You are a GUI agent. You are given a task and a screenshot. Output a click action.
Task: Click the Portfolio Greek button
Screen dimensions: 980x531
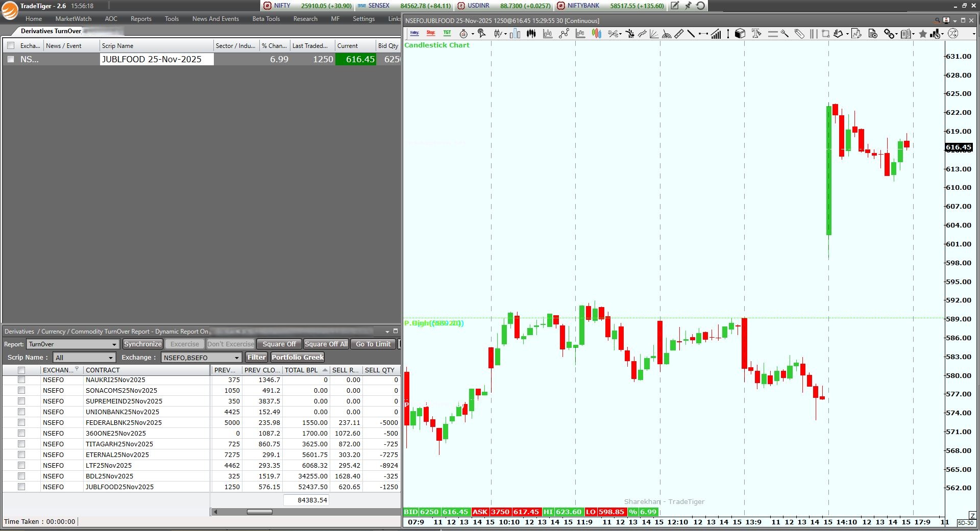coord(298,358)
